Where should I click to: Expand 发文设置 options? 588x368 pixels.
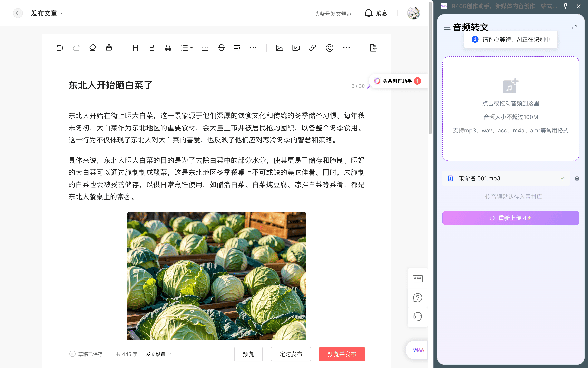coord(159,354)
